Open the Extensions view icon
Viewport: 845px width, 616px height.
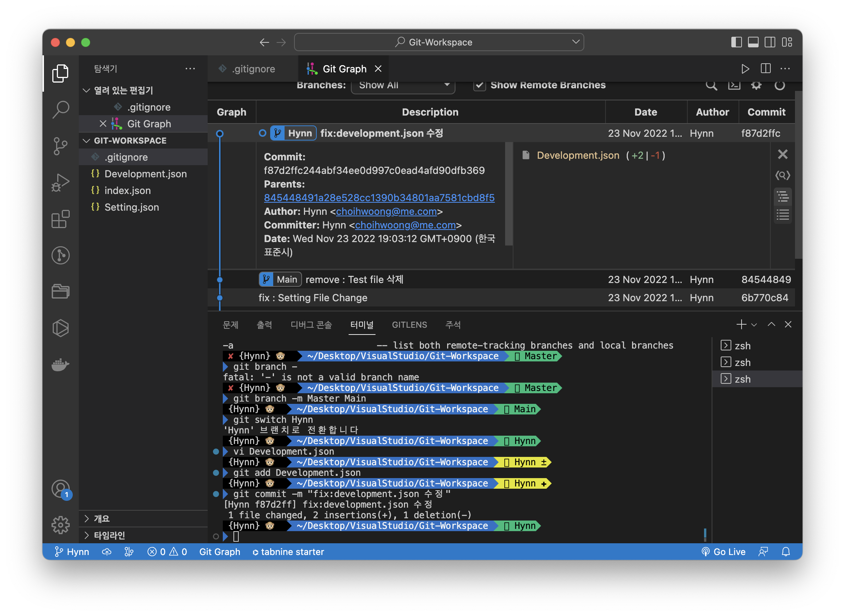pyautogui.click(x=60, y=219)
